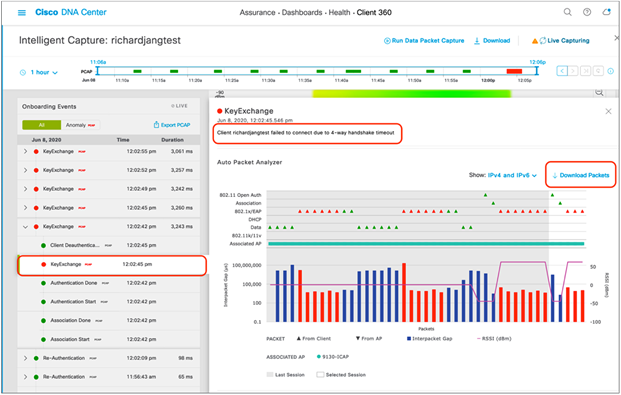The image size is (621, 395).
Task: Collapse KeyExchange event at 12:02:42 pm
Action: coord(25,227)
